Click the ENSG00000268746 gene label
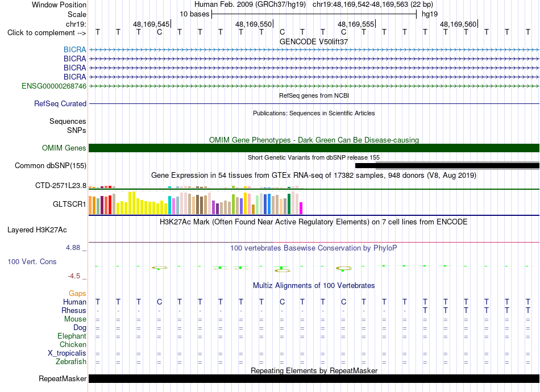This screenshot has height=392, width=540. click(54, 86)
